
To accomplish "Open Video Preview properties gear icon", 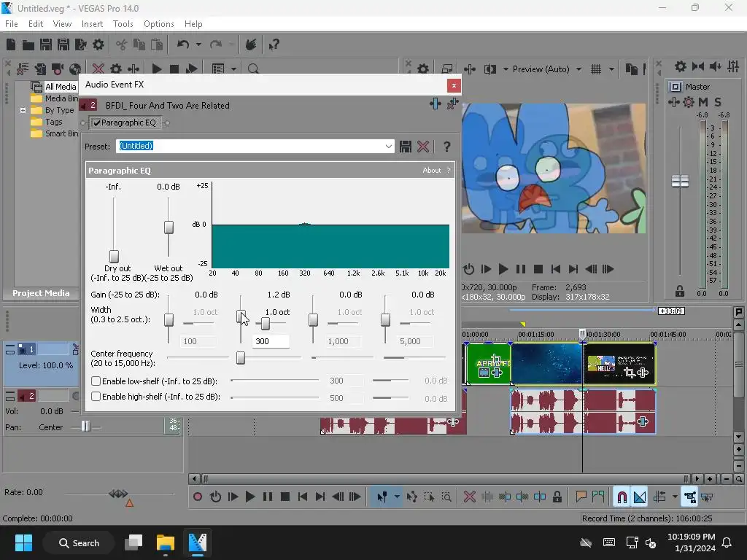I will [423, 69].
